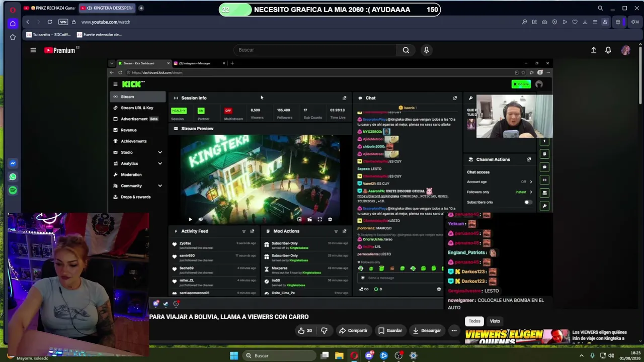Open the Followers only Instant chevron
Image resolution: width=644 pixels, height=362 pixels.
[531, 192]
